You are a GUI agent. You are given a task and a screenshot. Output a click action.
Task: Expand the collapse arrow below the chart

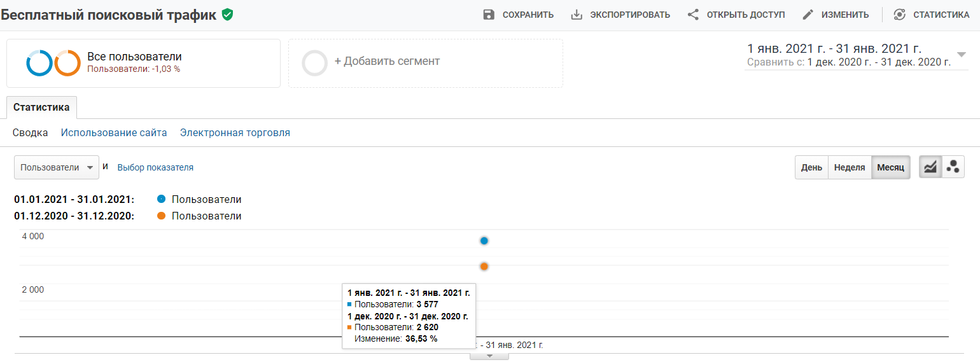pos(489,356)
